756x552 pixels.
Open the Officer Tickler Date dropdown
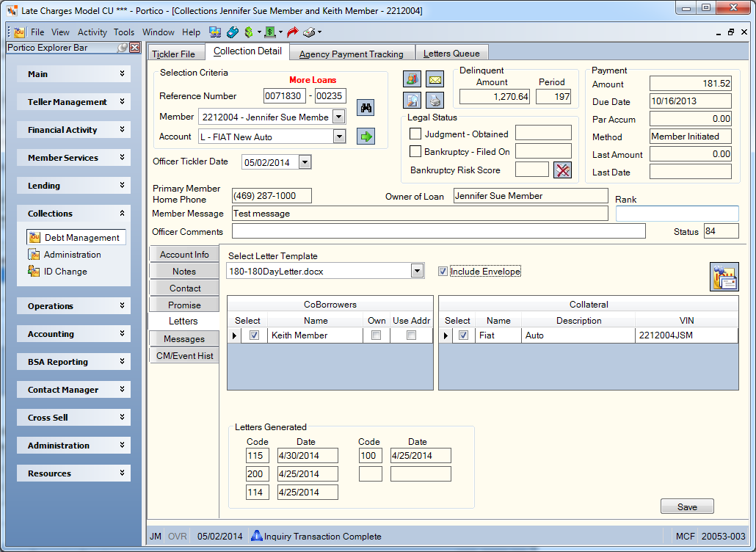coord(305,162)
